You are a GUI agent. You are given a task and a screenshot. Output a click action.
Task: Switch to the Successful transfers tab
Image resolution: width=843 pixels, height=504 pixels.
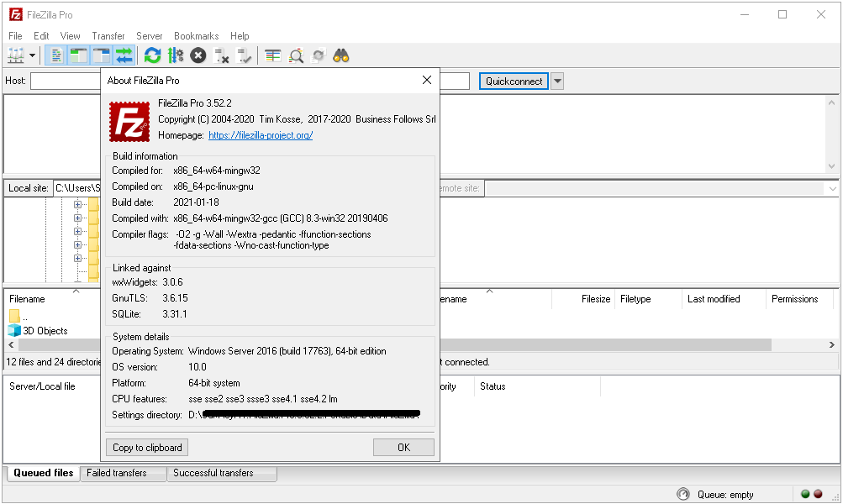point(222,473)
